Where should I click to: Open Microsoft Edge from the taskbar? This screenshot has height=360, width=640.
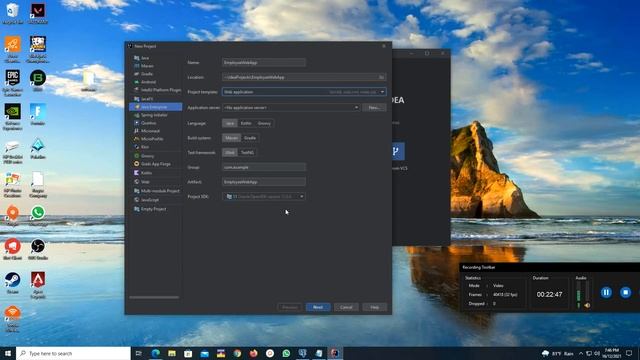pos(156,353)
